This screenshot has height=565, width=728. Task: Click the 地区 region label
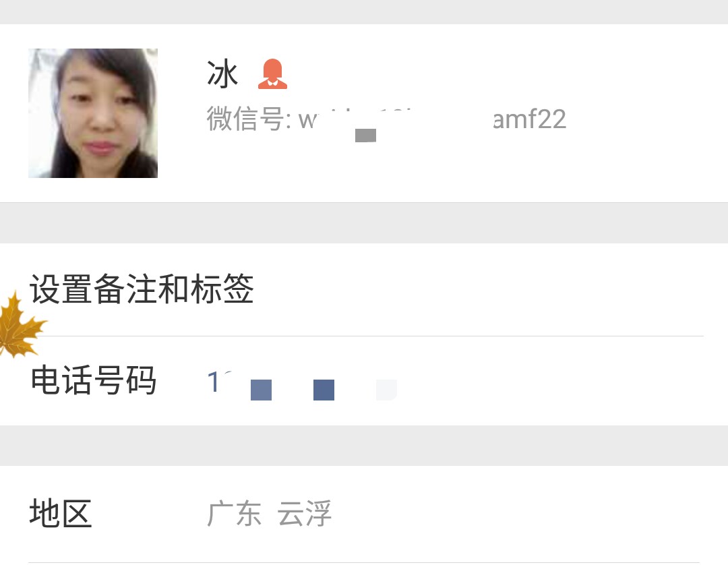61,513
